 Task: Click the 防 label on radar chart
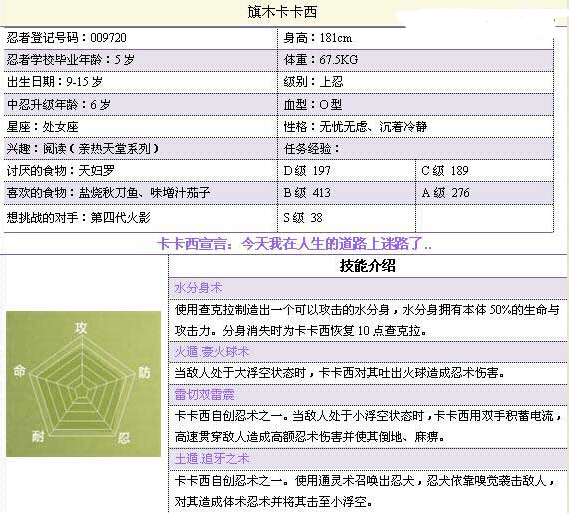pyautogui.click(x=144, y=373)
